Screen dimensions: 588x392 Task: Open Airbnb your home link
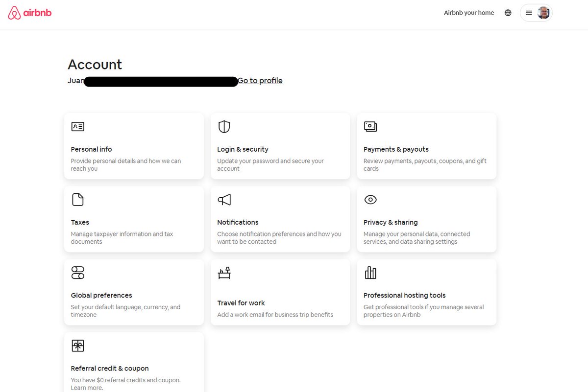pos(469,13)
